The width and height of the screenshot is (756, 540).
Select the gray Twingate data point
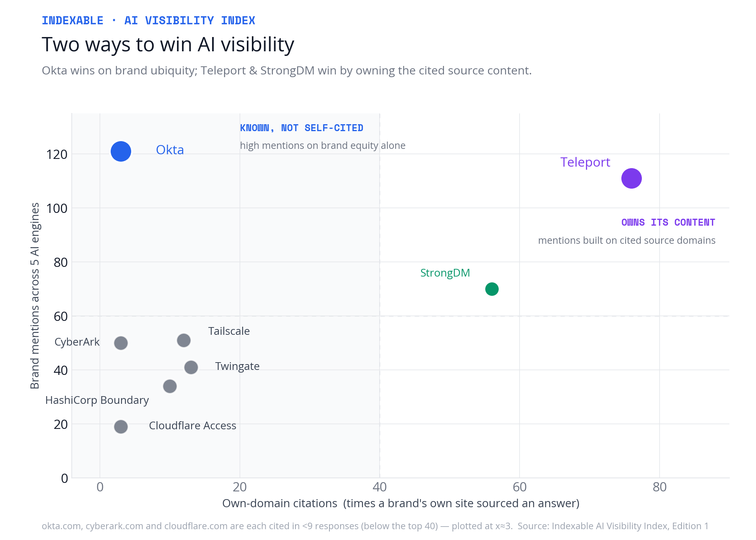click(191, 367)
